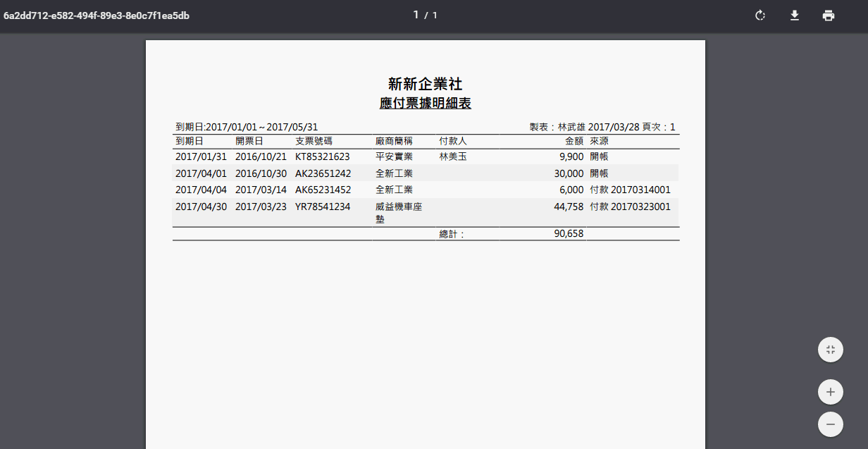Zoom in with the plus button
Image resolution: width=868 pixels, height=449 pixels.
click(831, 391)
